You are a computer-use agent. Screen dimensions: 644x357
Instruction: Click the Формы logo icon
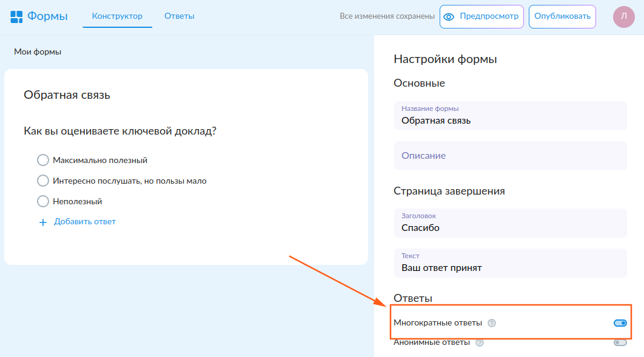tap(16, 17)
